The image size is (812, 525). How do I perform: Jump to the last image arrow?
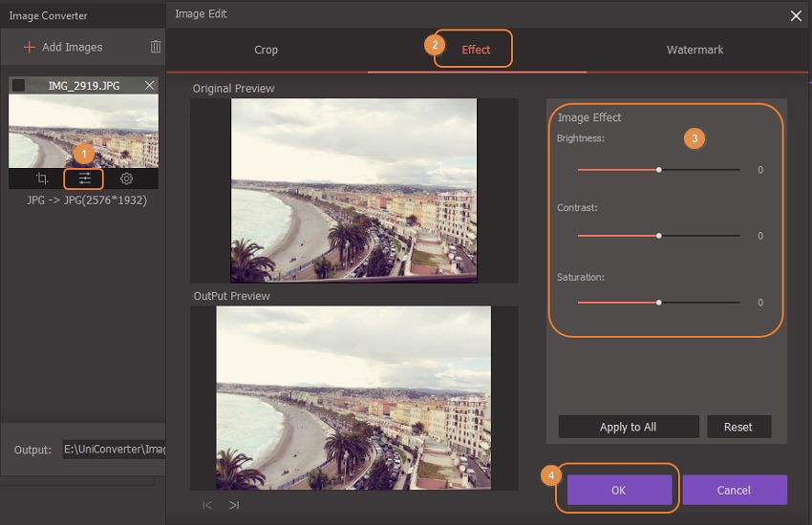click(234, 505)
